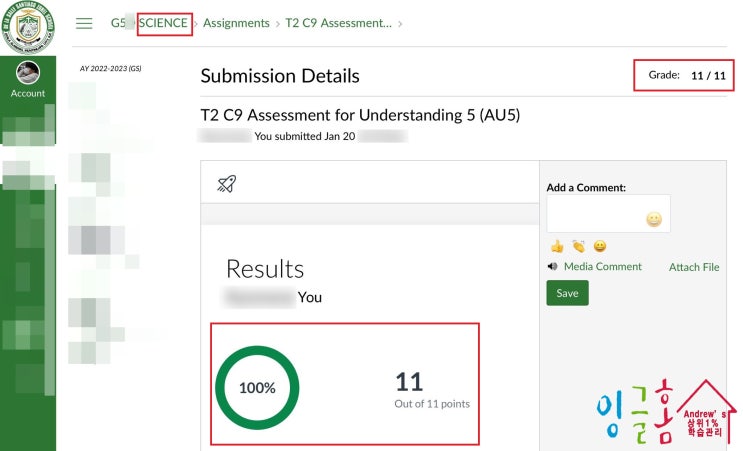Insert the clapping hands emoji
Screen dimensions: 743x451
pyautogui.click(x=579, y=246)
